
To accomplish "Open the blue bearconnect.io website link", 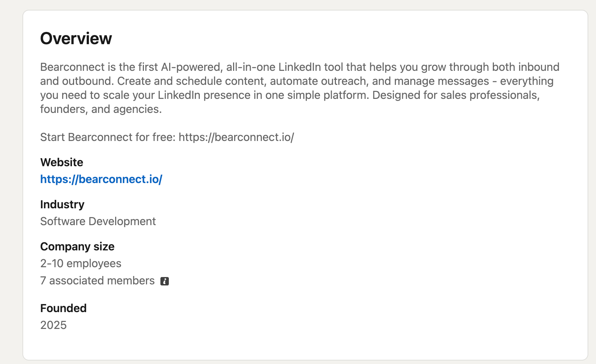I will pos(101,179).
